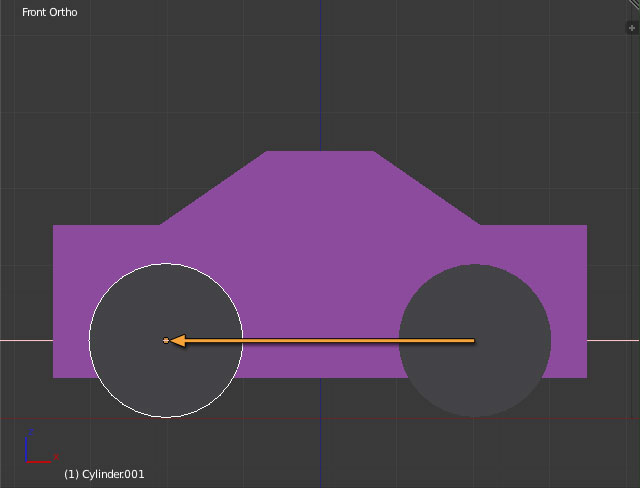Click the striped area-split corner widget
Screen dimensions: 640x488
[x=633, y=6]
